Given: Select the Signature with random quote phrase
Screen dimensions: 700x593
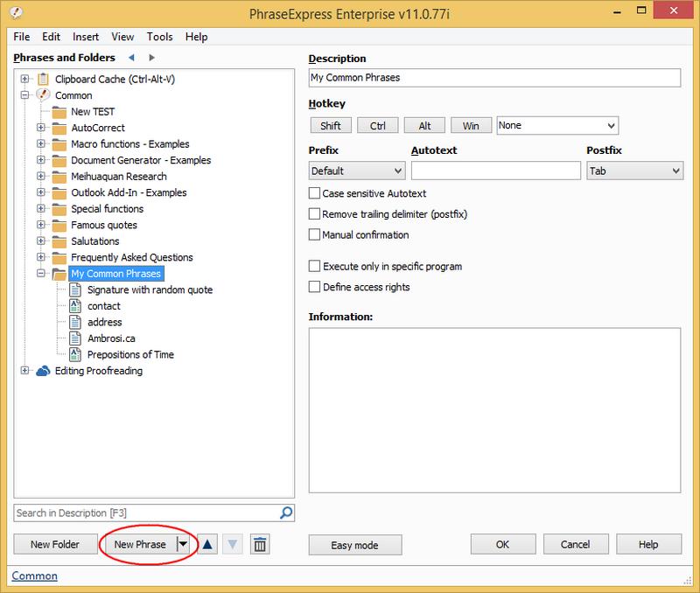Looking at the screenshot, I should tap(150, 290).
